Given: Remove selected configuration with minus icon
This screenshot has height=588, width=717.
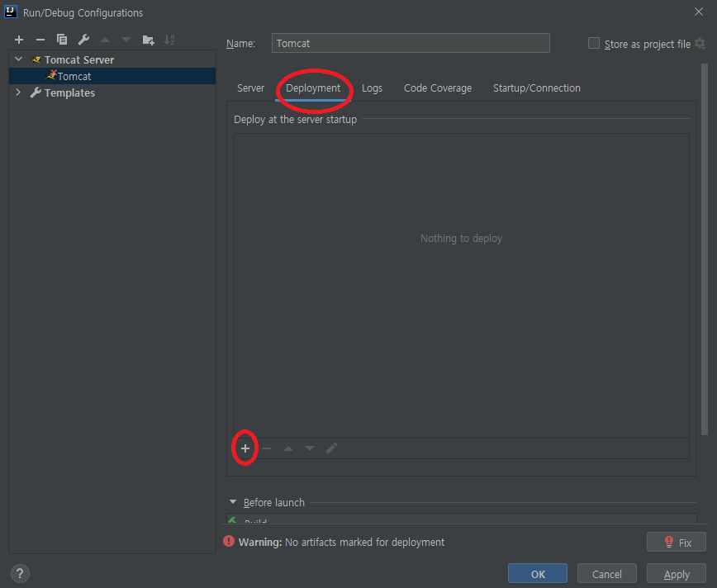Looking at the screenshot, I should tap(40, 40).
